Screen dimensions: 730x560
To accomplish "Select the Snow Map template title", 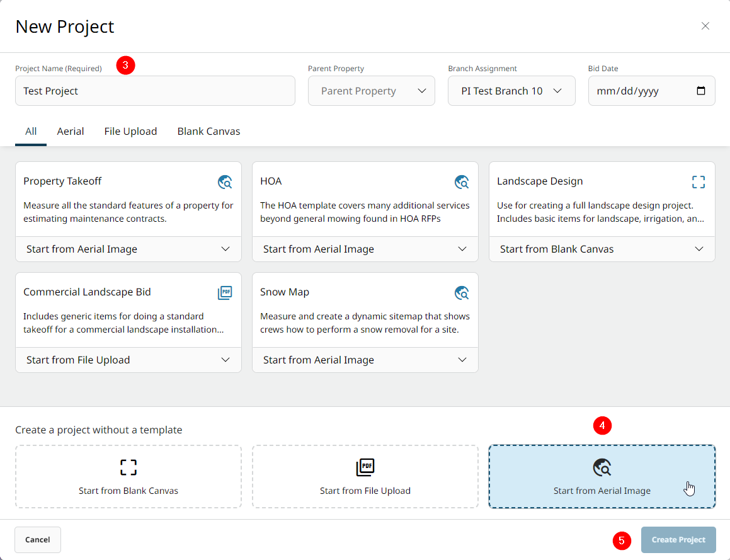I will (x=285, y=292).
